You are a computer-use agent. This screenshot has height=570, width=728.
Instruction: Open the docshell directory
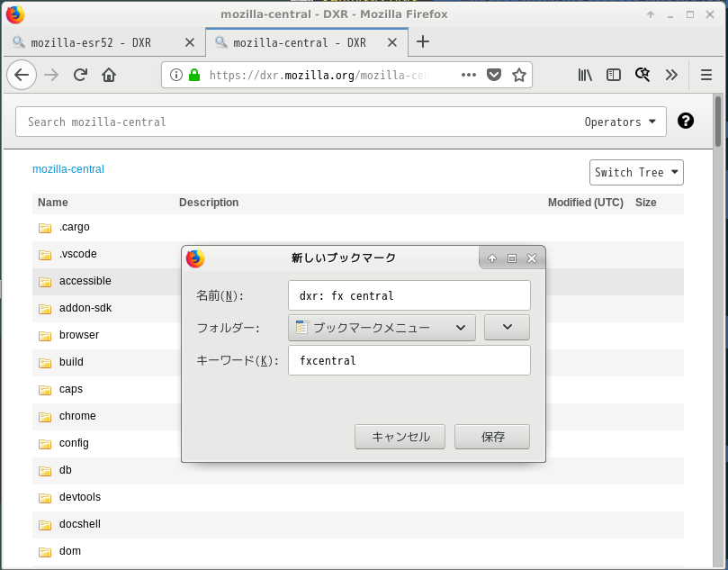pos(80,524)
